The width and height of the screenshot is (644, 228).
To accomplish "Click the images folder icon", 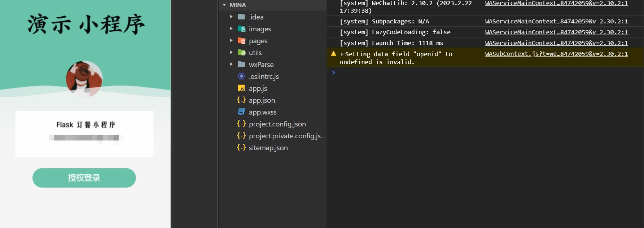I will [241, 29].
